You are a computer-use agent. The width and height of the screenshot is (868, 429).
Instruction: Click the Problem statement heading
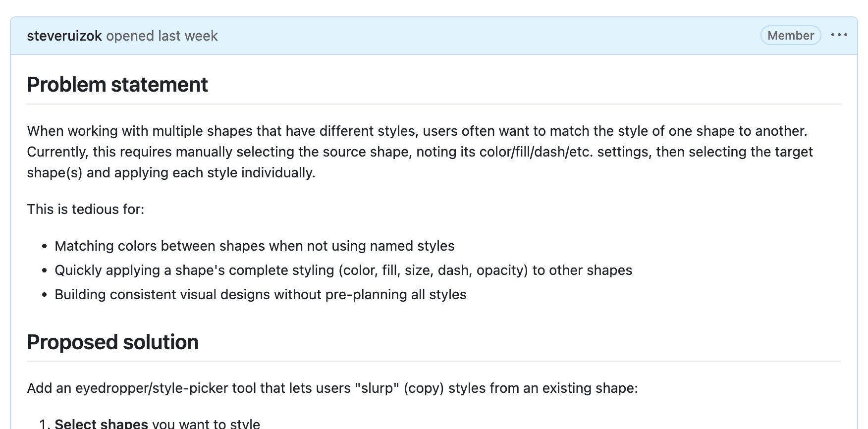click(117, 85)
